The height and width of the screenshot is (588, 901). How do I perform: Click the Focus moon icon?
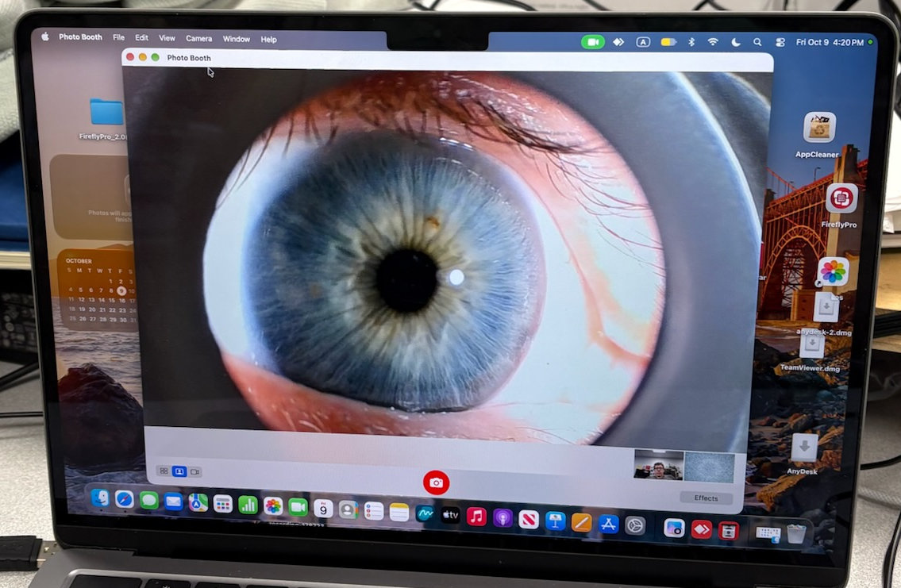(x=736, y=42)
